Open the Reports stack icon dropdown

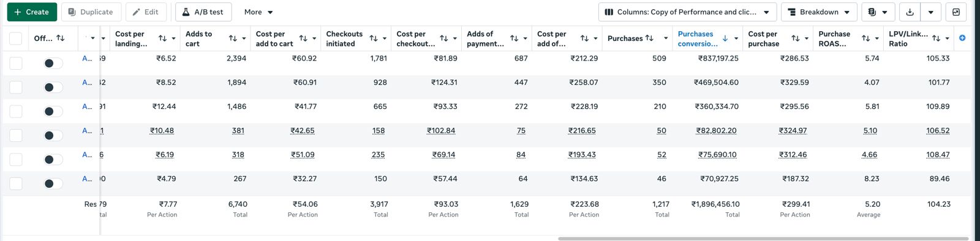click(x=878, y=12)
